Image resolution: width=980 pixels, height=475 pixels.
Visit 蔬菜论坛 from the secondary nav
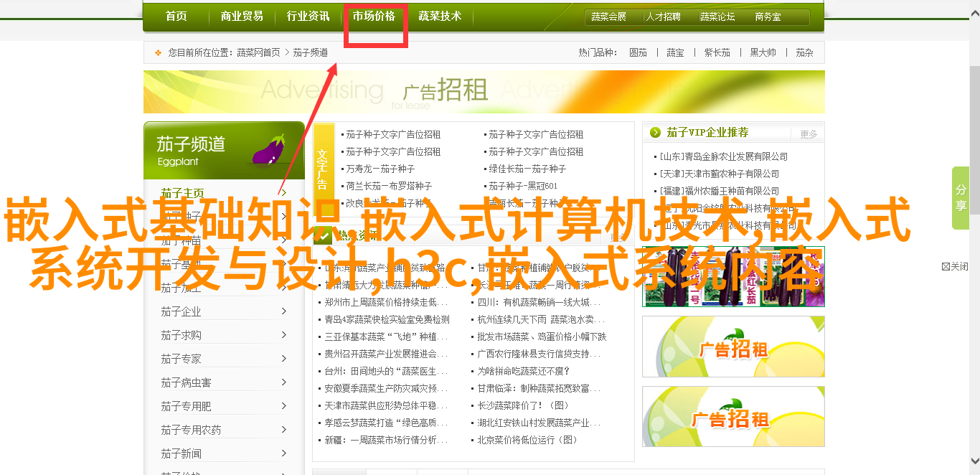[718, 17]
